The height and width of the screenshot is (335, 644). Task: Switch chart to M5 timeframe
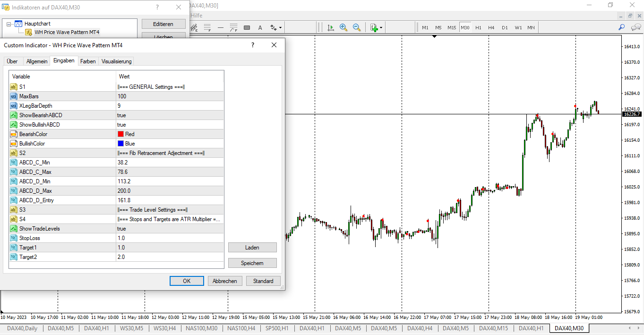(438, 27)
